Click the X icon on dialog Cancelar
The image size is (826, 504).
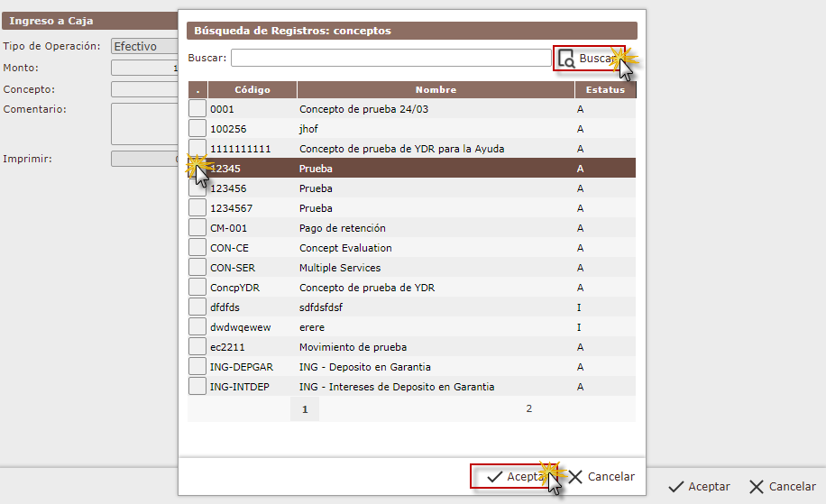(x=575, y=477)
